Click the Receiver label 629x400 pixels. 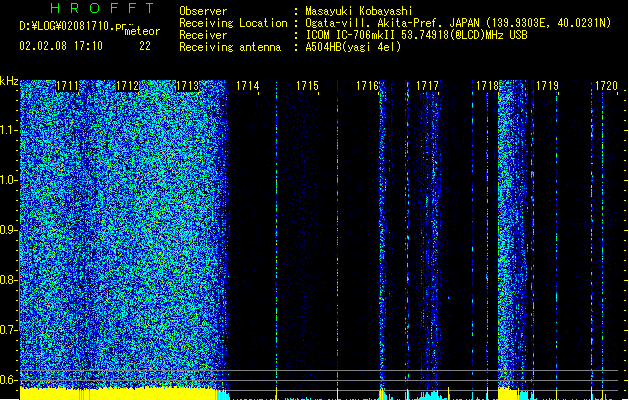tap(203, 35)
